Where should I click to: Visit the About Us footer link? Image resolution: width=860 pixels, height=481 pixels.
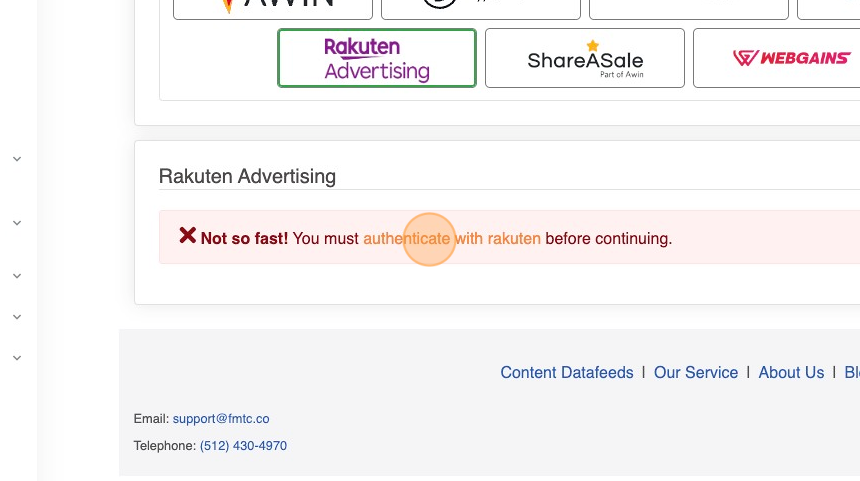point(791,373)
